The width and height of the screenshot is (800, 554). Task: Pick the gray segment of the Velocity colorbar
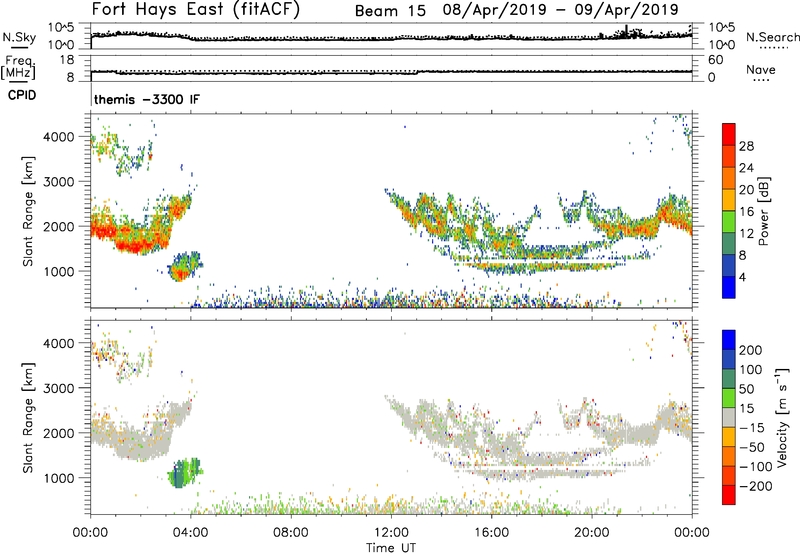[x=729, y=417]
